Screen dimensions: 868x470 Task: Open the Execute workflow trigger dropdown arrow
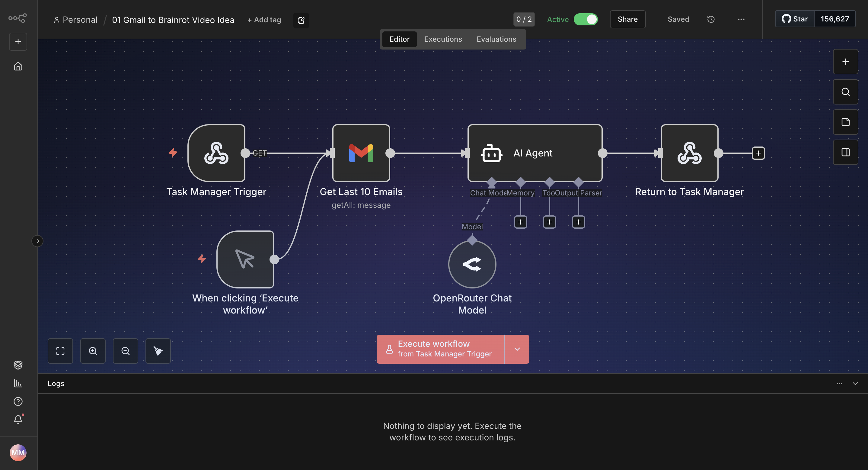click(517, 349)
